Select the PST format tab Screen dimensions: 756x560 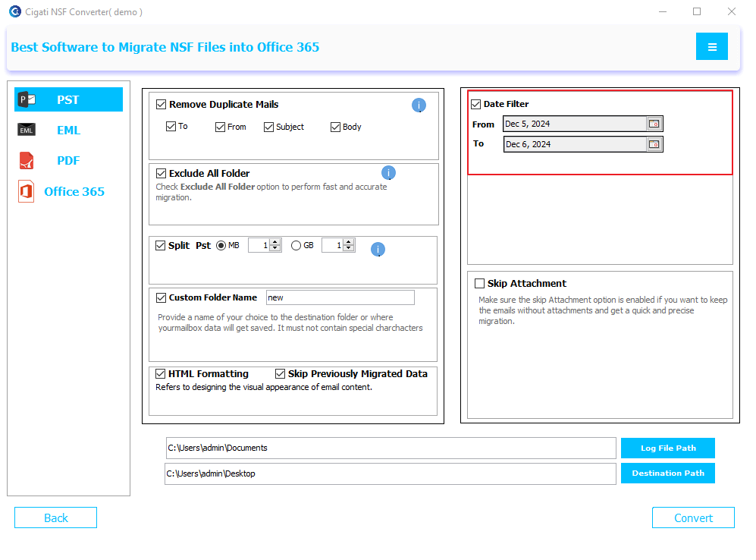point(68,99)
